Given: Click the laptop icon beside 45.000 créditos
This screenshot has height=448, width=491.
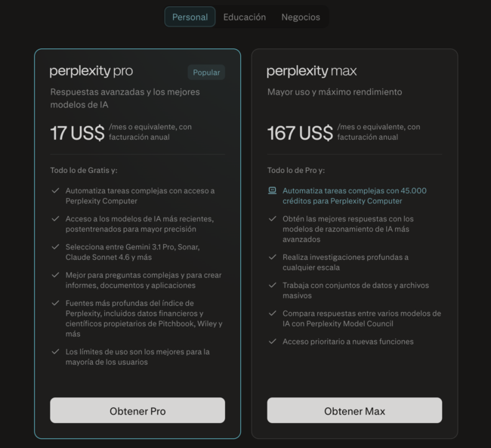Looking at the screenshot, I should tap(272, 191).
